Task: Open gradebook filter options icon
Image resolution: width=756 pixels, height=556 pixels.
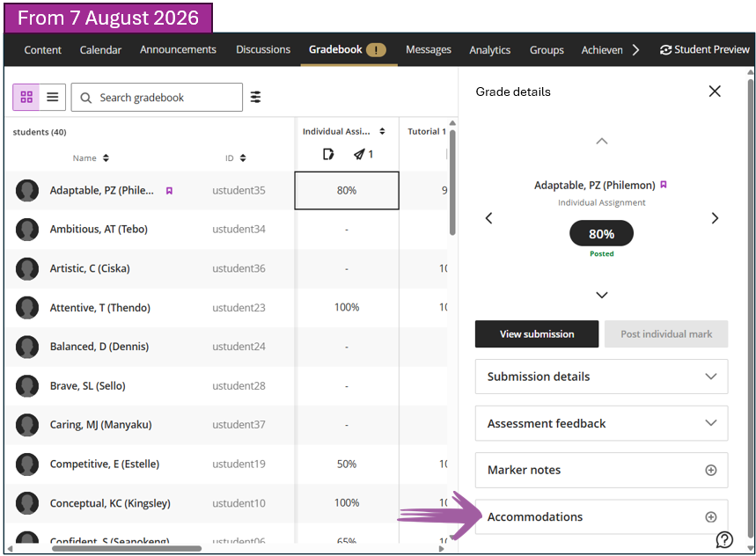Action: point(255,98)
